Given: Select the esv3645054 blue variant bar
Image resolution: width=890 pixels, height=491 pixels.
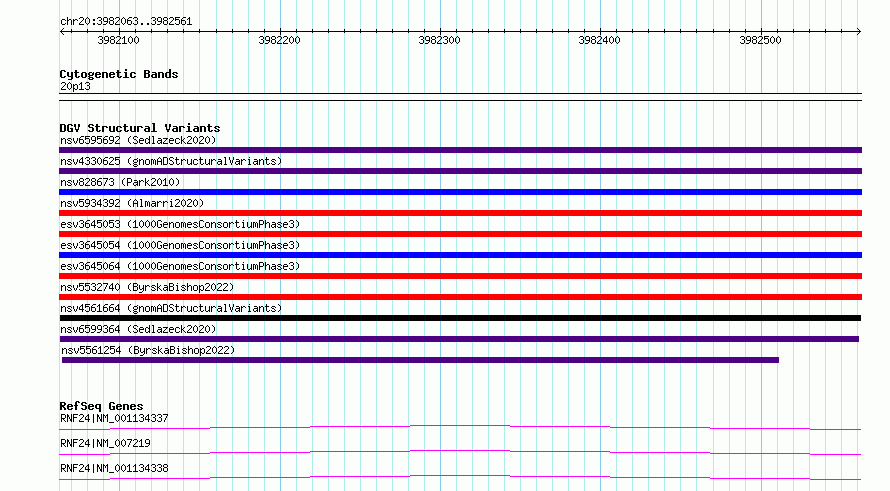Looking at the screenshot, I should point(460,255).
